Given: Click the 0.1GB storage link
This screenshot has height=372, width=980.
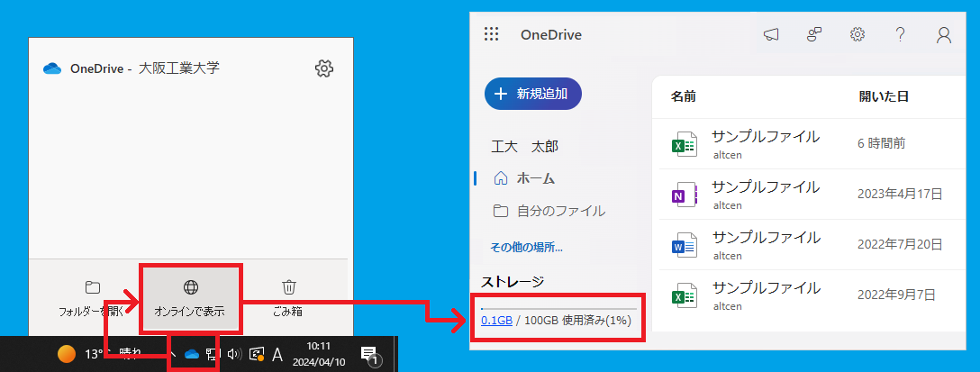Looking at the screenshot, I should 497,321.
